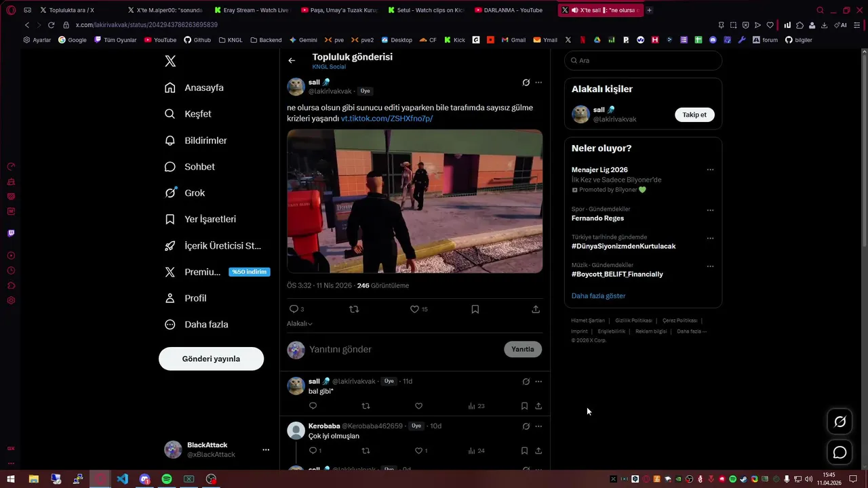Click the X logo in sidebar

170,61
